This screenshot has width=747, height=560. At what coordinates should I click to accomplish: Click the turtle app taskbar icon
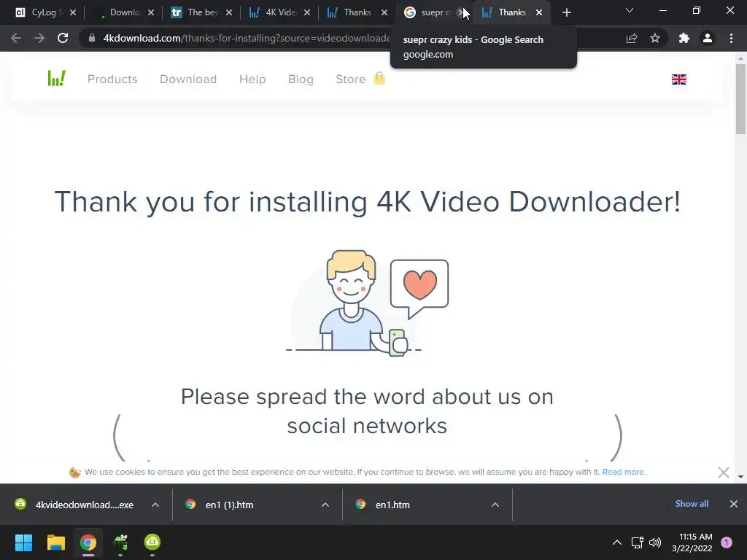pyautogui.click(x=120, y=542)
